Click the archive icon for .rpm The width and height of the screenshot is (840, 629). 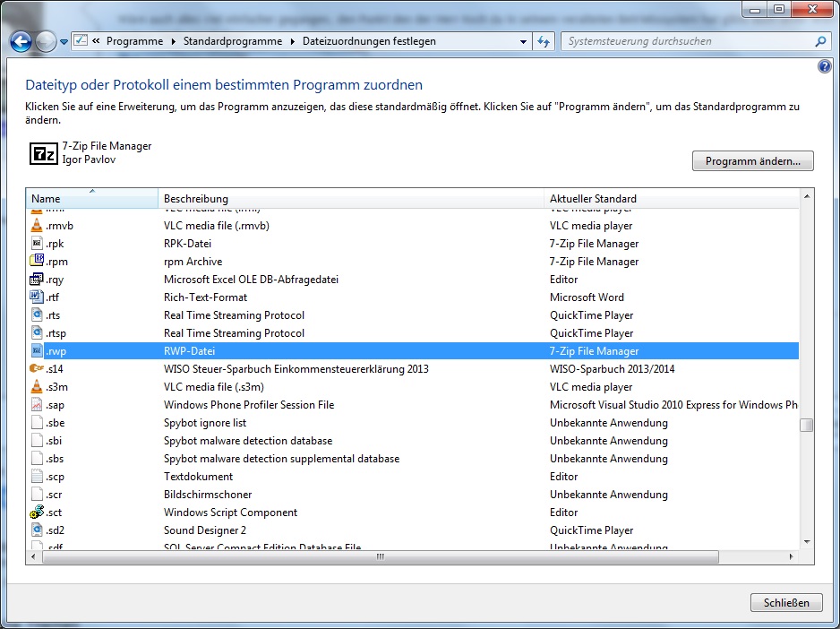[36, 261]
